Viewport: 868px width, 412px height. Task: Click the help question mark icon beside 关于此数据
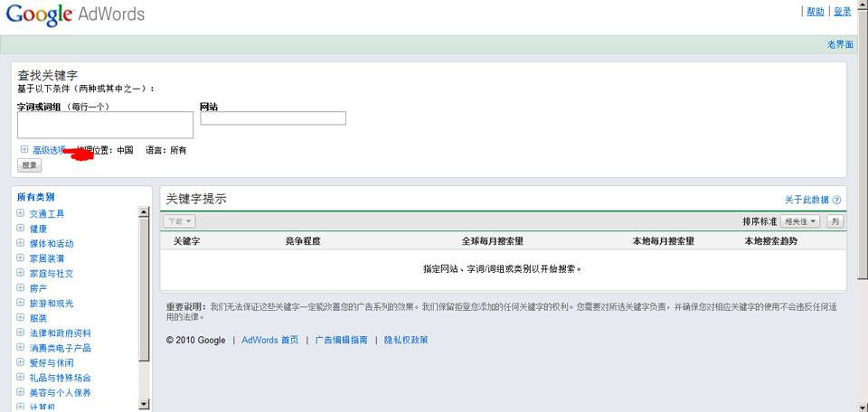836,200
